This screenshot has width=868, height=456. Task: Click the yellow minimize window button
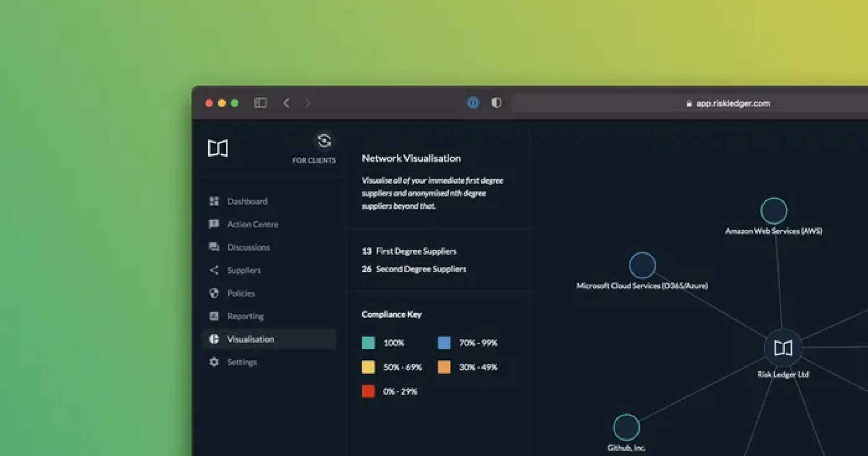coord(222,103)
